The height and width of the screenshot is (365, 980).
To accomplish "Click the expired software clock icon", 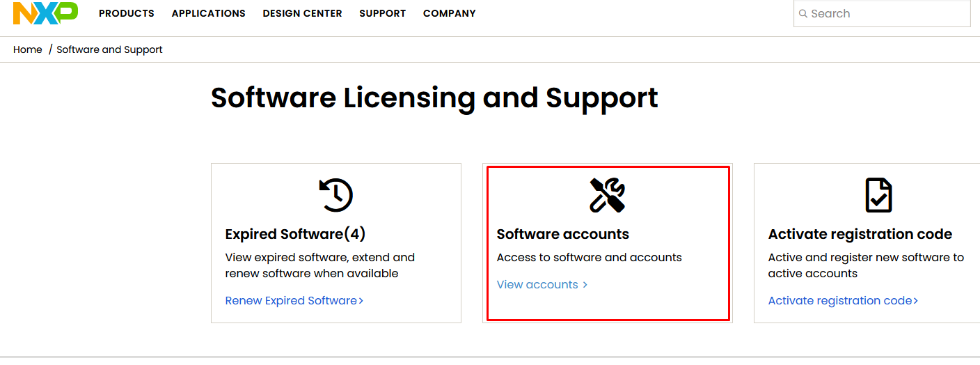I will pos(336,195).
